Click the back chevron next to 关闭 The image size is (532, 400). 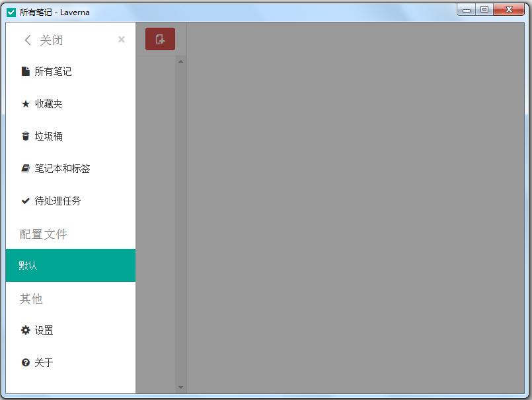[28, 40]
